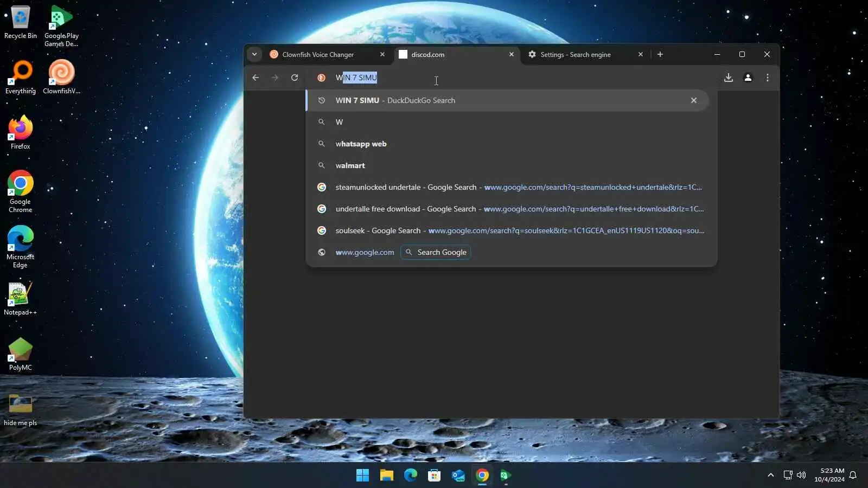Open the taskbar clock and date
Screen dimensions: 868x488
(x=829, y=475)
